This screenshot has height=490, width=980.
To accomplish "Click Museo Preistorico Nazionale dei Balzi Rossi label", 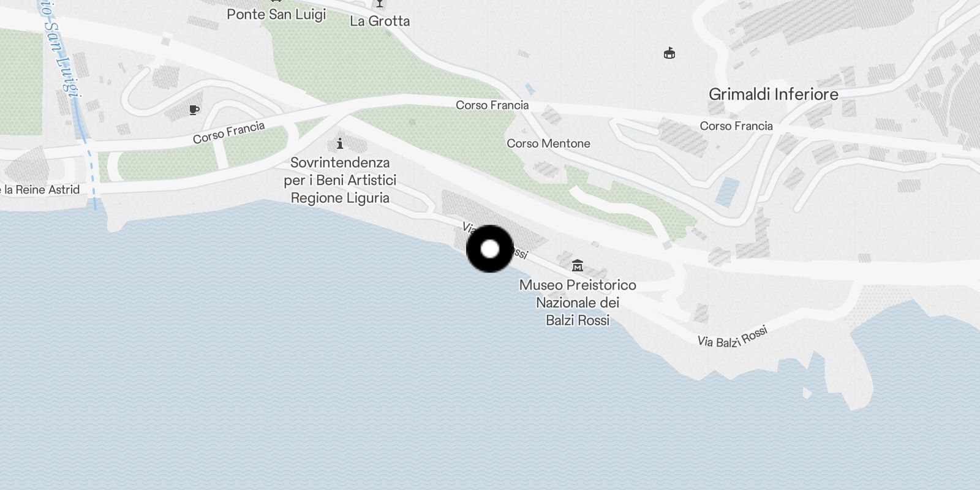I will 578,303.
